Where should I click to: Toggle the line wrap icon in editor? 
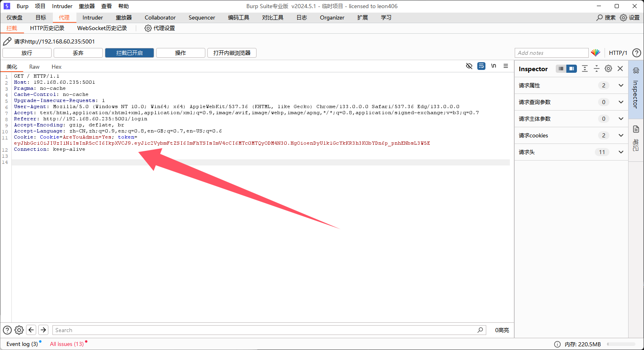(x=481, y=66)
